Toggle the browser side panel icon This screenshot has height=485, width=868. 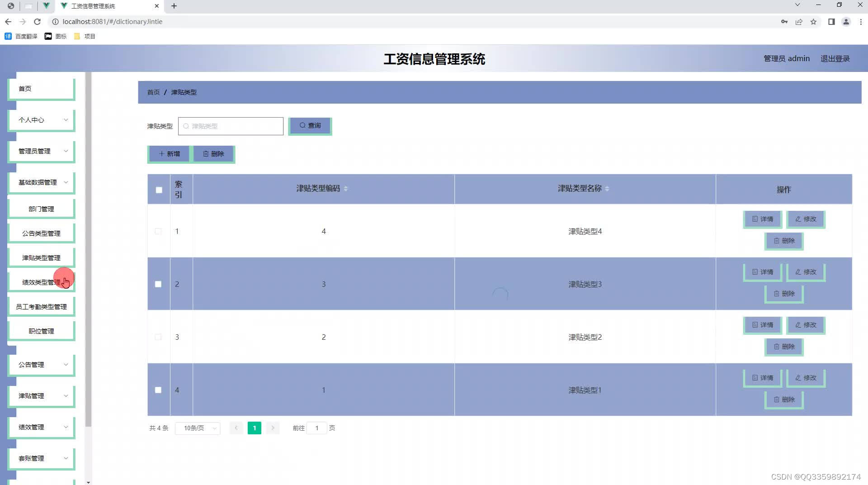(831, 22)
